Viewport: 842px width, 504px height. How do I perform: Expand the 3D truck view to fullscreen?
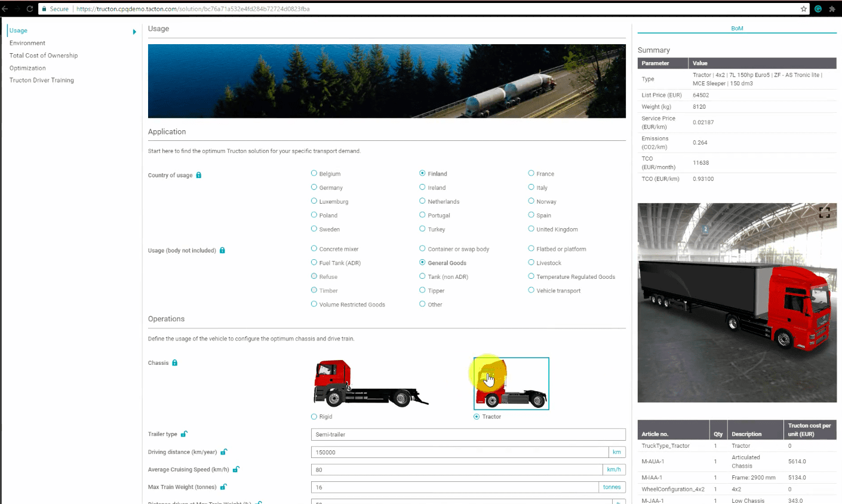click(824, 213)
